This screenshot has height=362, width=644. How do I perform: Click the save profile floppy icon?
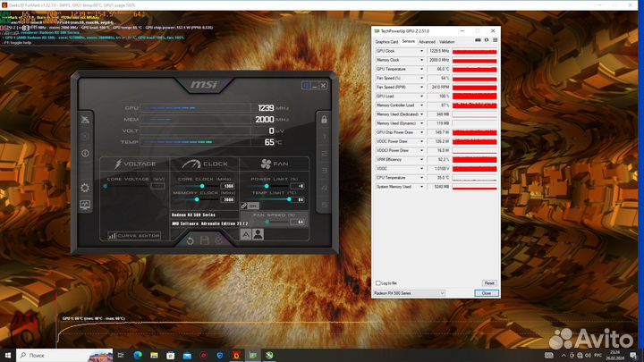pyautogui.click(x=204, y=240)
